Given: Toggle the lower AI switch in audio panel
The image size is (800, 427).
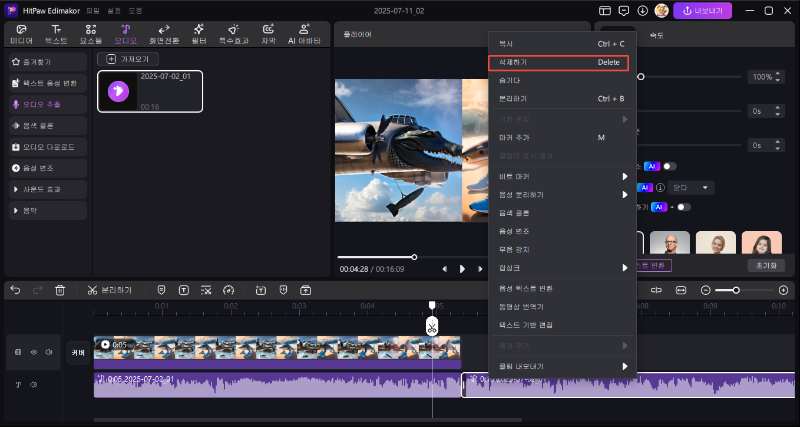Looking at the screenshot, I should point(684,207).
